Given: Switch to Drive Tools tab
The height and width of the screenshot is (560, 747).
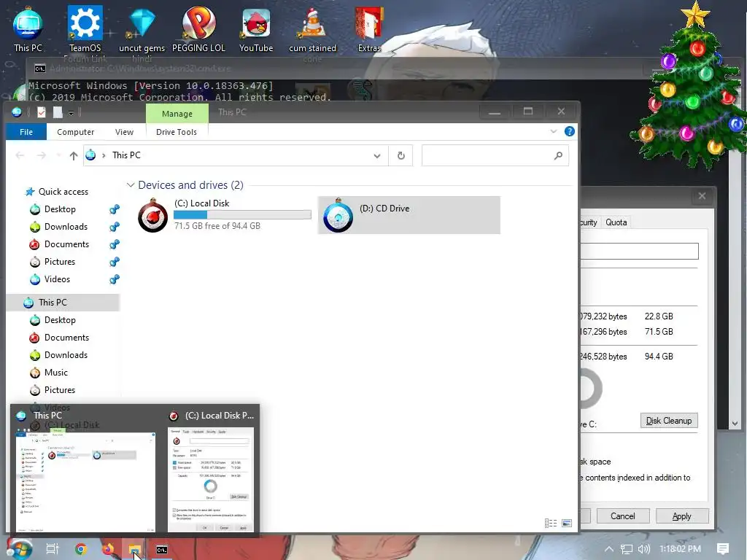Looking at the screenshot, I should coord(177,132).
